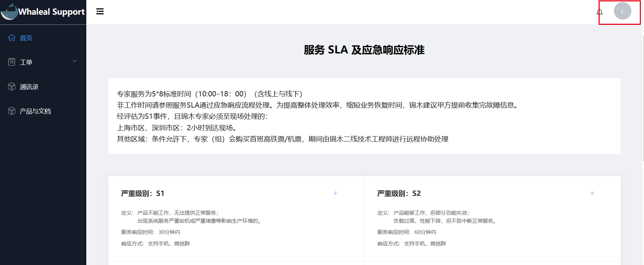Click the Whaleal Support title text
Screen dimensions: 644x265
(x=51, y=12)
